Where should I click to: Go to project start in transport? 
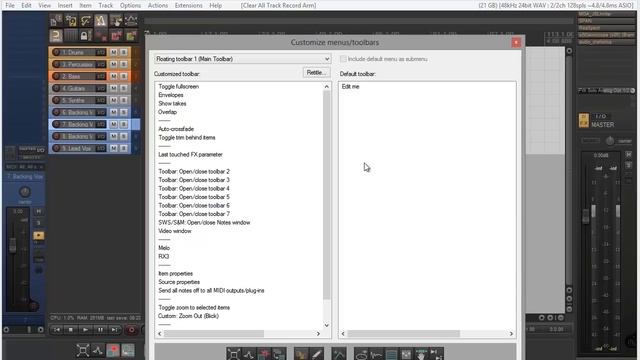pos(56,329)
